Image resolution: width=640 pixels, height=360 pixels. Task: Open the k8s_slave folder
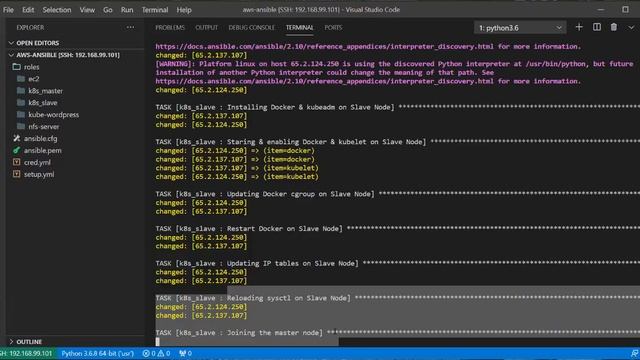[x=42, y=103]
